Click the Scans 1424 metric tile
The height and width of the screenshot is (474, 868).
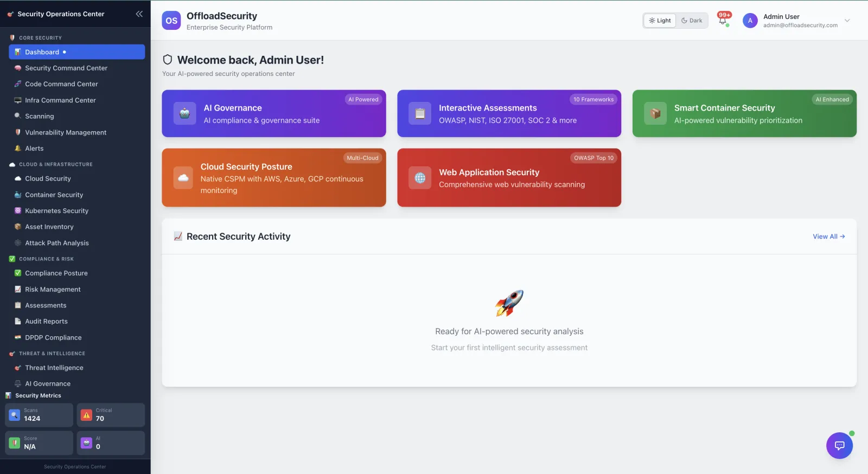pyautogui.click(x=39, y=415)
